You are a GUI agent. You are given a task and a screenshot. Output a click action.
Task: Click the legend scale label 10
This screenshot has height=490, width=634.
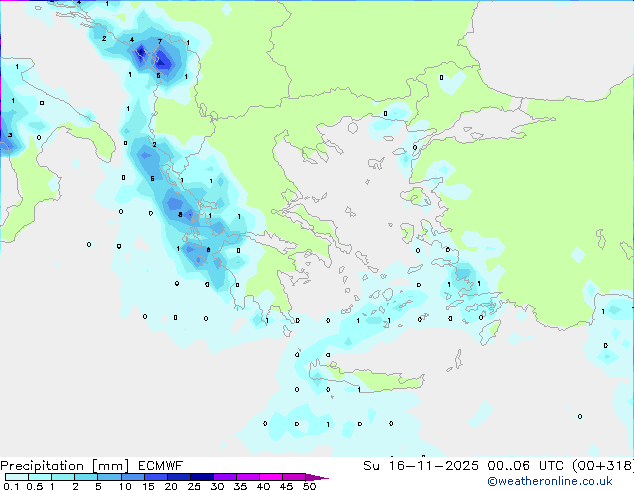click(125, 486)
